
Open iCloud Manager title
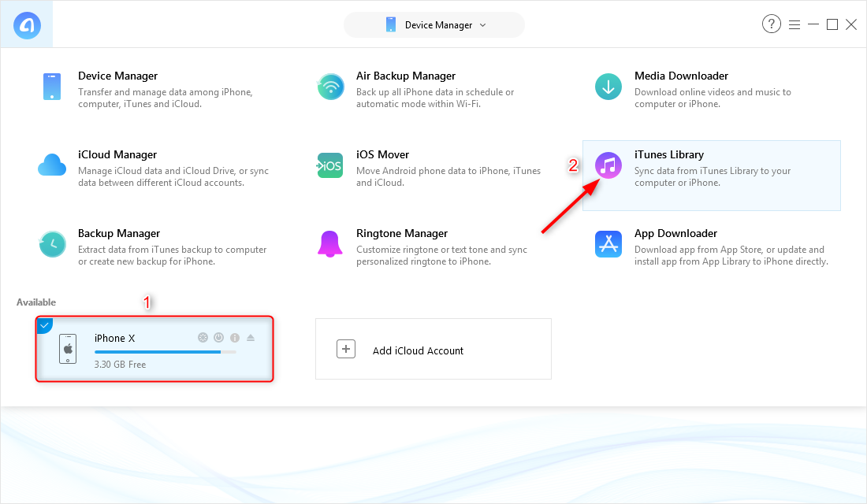pyautogui.click(x=117, y=154)
